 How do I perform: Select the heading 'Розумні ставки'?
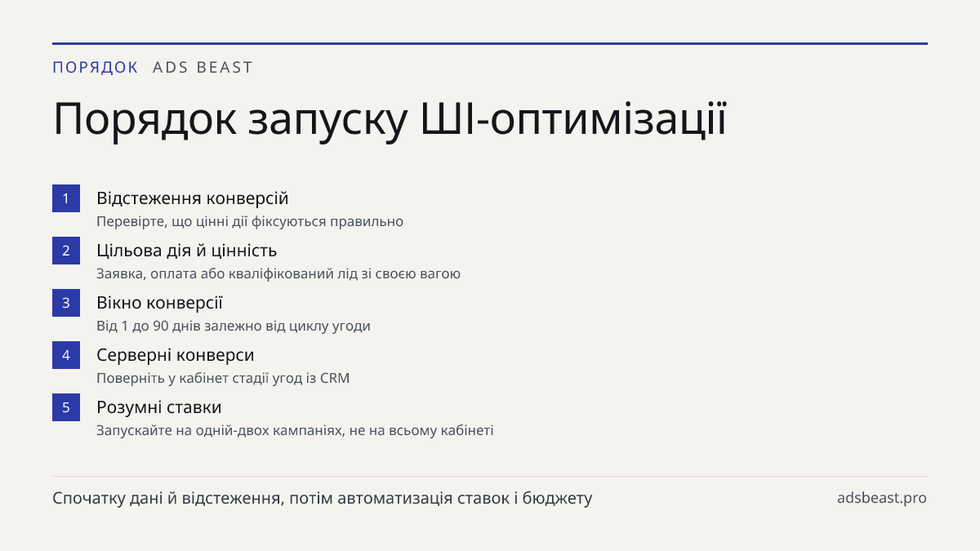tap(159, 407)
